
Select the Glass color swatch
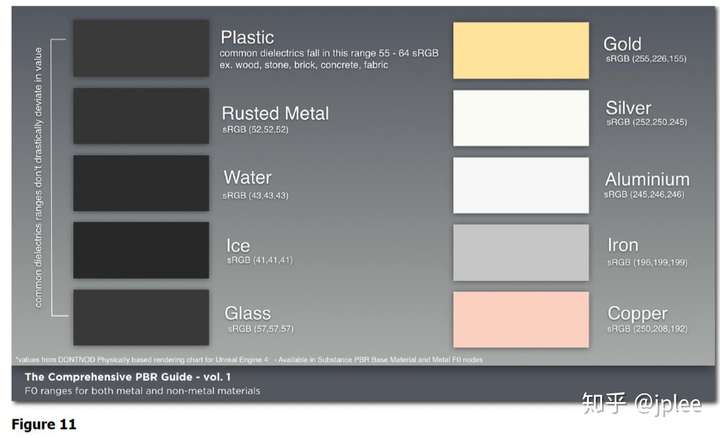141,317
